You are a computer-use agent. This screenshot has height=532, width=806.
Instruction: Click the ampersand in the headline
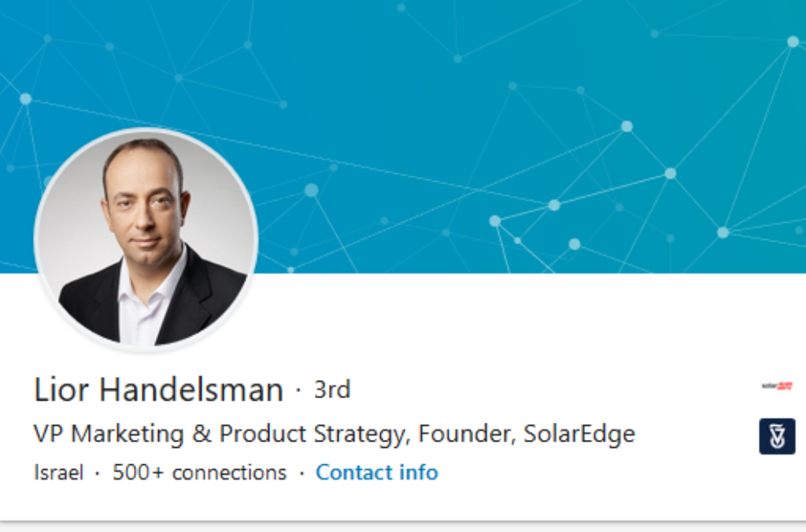[201, 434]
